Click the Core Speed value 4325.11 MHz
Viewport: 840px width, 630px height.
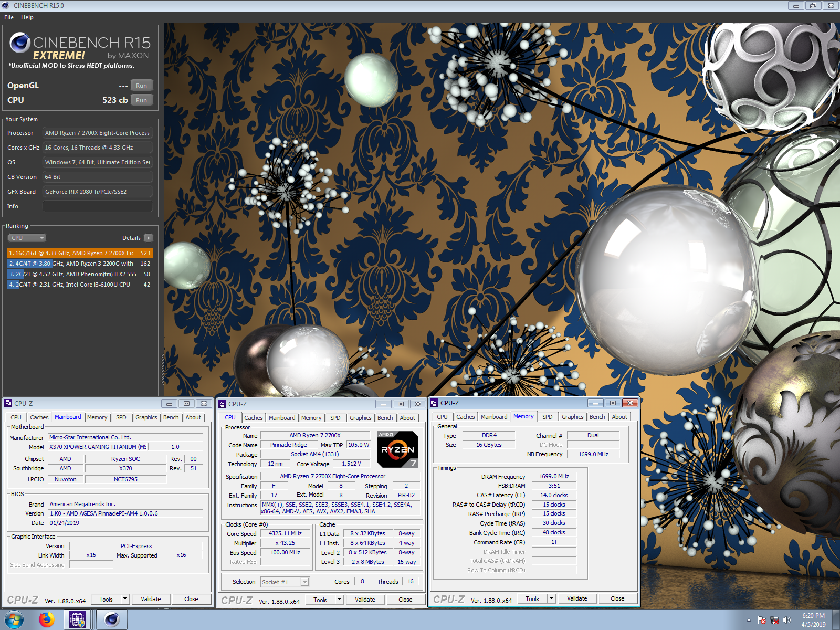[285, 533]
